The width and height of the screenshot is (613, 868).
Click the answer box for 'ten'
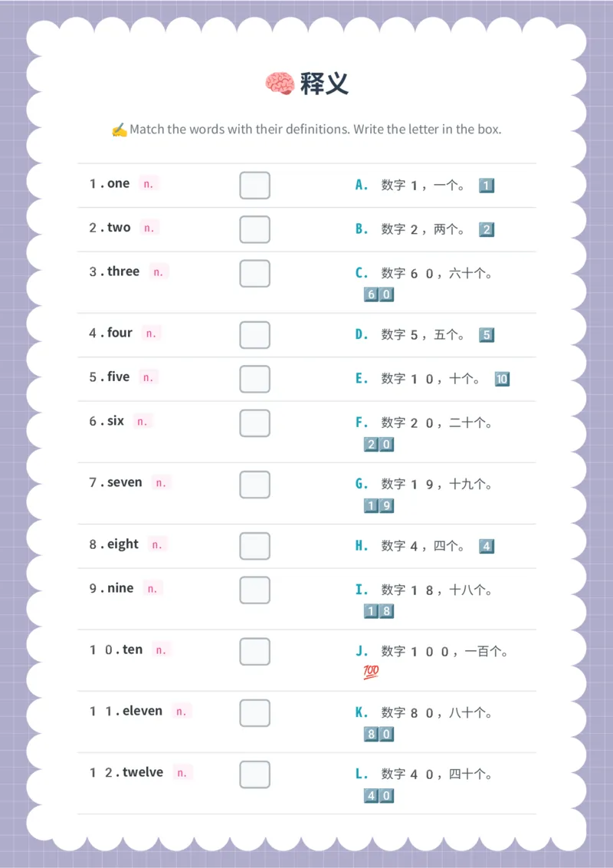[x=254, y=652]
